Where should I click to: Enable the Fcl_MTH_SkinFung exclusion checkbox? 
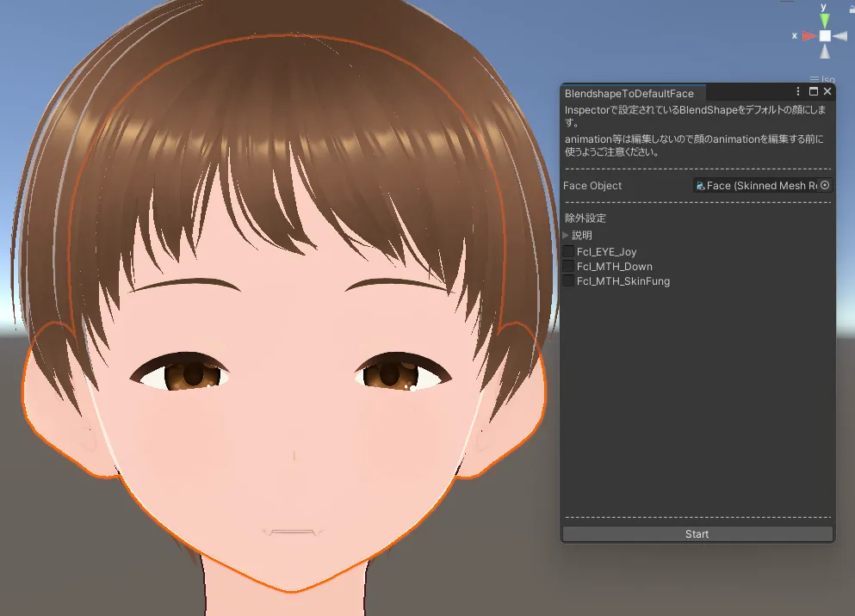[568, 280]
